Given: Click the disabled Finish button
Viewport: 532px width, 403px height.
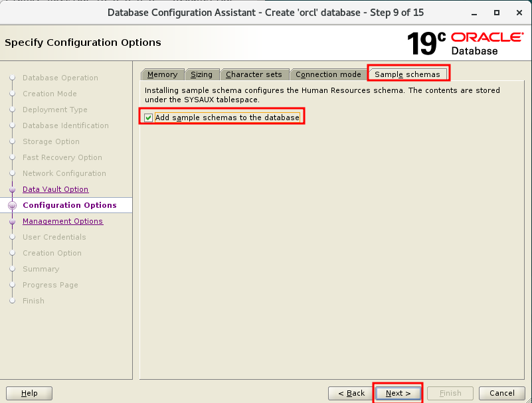Looking at the screenshot, I should 450,393.
